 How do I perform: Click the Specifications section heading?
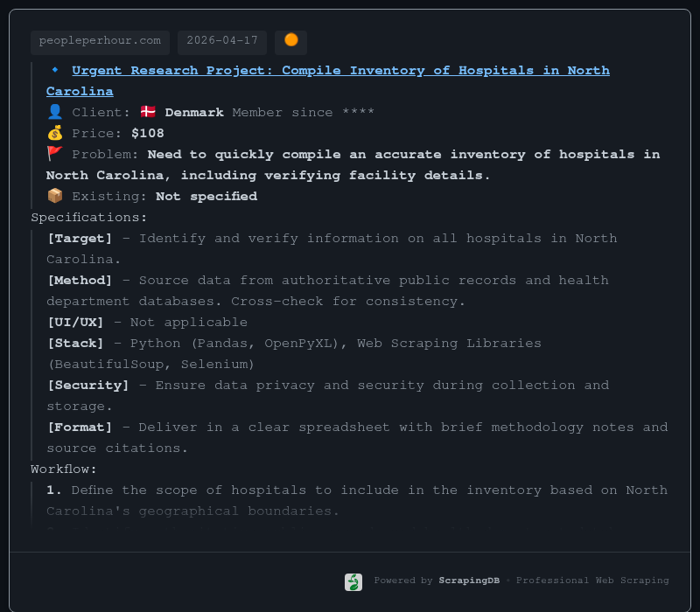tap(89, 217)
